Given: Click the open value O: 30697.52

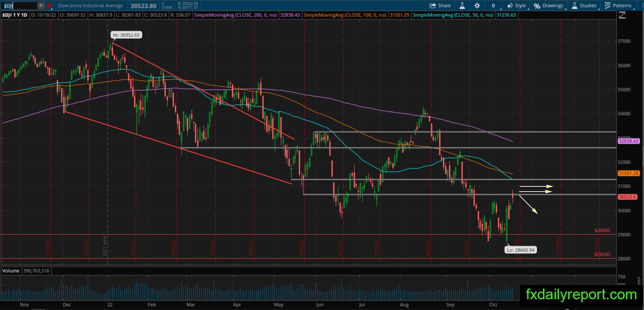Looking at the screenshot, I should point(72,15).
